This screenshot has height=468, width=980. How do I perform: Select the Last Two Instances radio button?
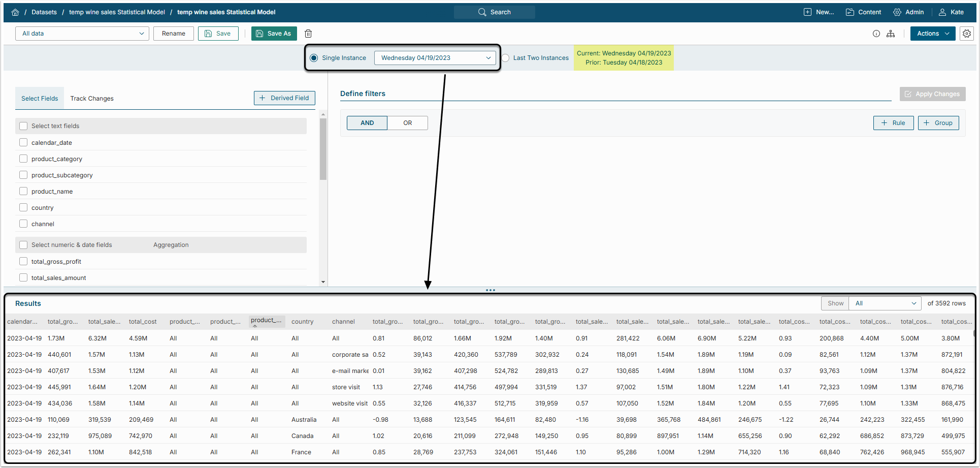506,58
